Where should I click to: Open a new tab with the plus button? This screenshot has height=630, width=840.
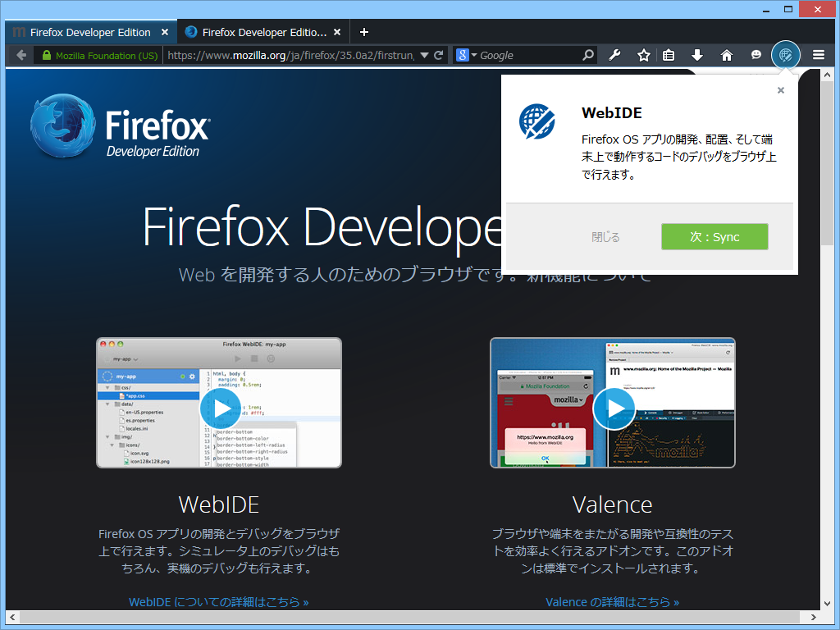tap(363, 31)
